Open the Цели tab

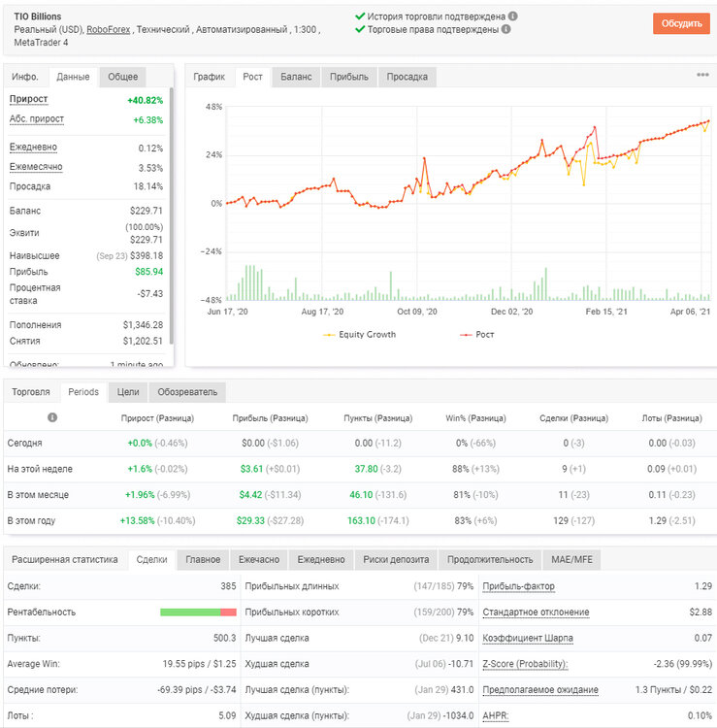click(x=128, y=392)
